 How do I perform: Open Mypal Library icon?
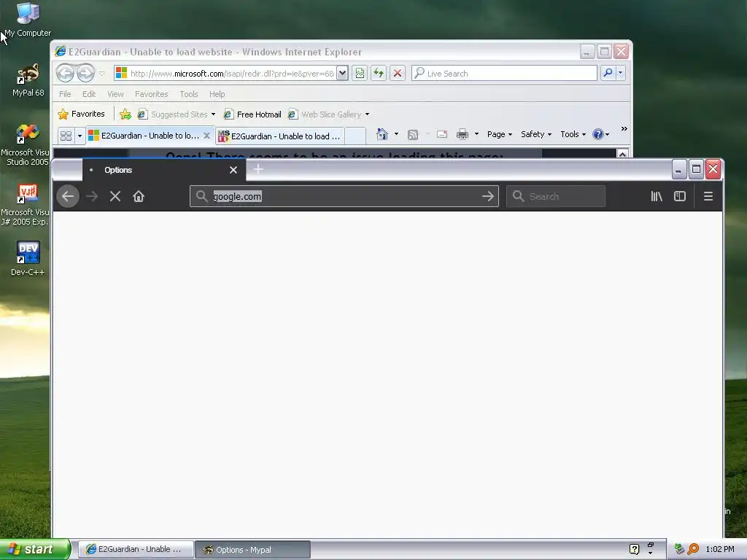click(x=657, y=196)
